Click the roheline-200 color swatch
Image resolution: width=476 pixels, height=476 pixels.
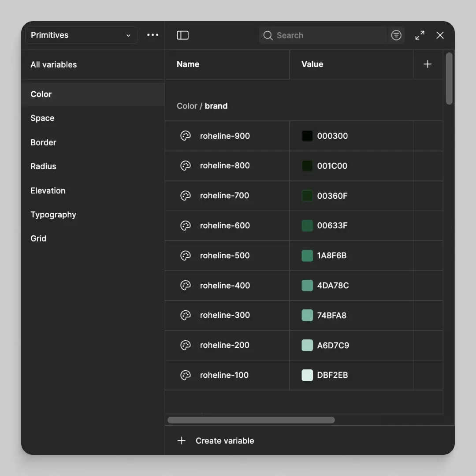[307, 345]
